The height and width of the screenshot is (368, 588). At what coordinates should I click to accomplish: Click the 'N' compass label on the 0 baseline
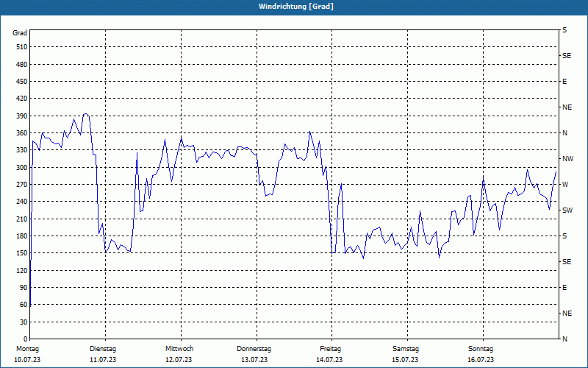565,339
